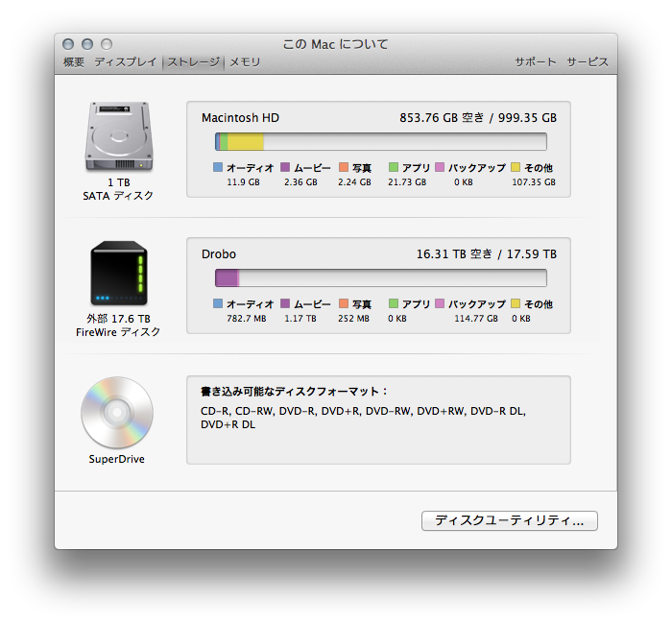Click the 1.17 TB movie value
The width and height of the screenshot is (672, 625).
point(300,319)
